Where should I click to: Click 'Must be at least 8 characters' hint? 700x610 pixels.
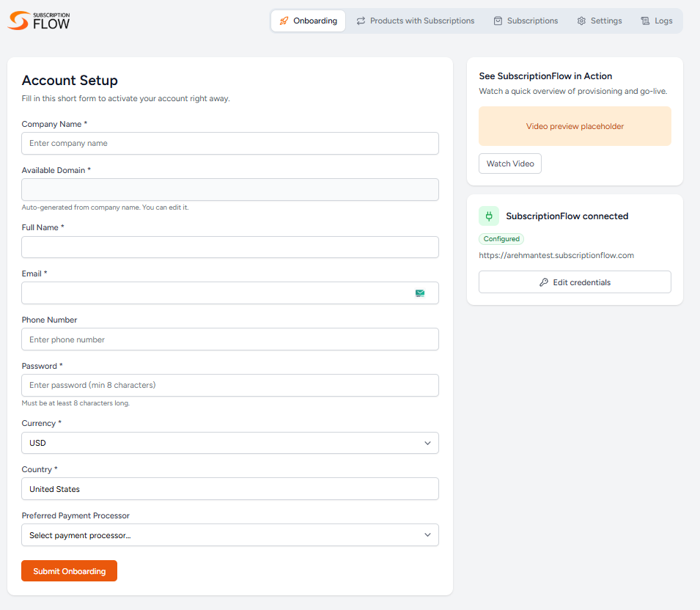[75, 403]
